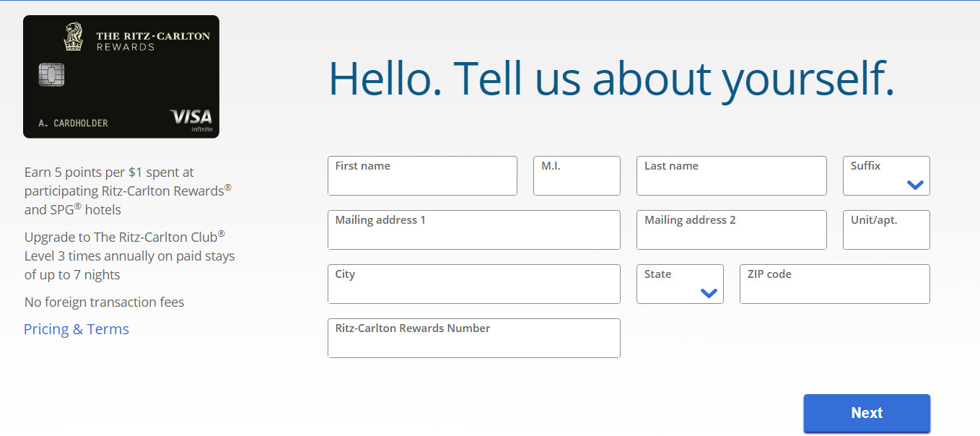Click the Mailing address 2 field
980x436 pixels.
(x=731, y=230)
